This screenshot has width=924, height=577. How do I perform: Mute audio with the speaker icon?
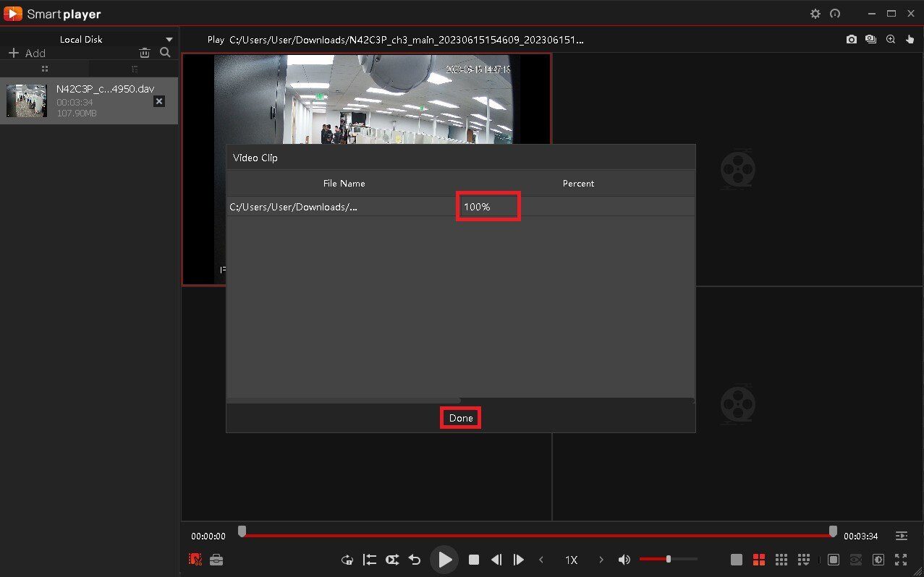(x=624, y=560)
